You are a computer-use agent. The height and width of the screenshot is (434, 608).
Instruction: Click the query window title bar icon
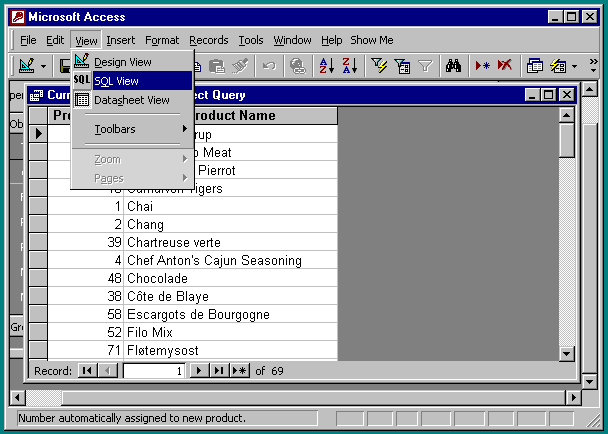coord(36,95)
